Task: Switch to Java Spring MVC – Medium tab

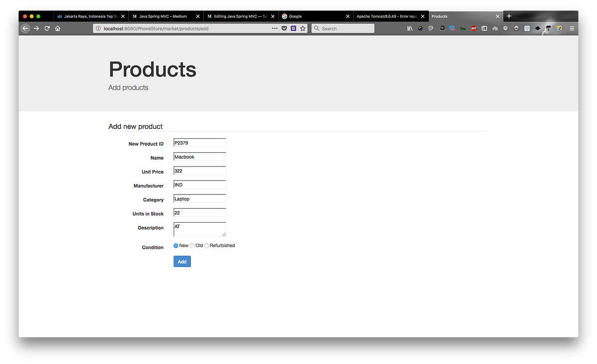Action: coord(166,16)
